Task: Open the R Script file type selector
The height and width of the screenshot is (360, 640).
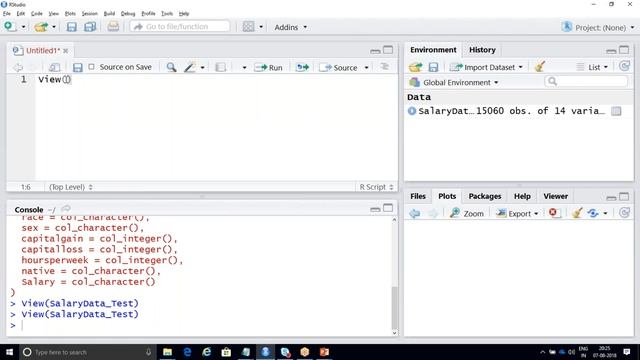Action: pos(376,187)
